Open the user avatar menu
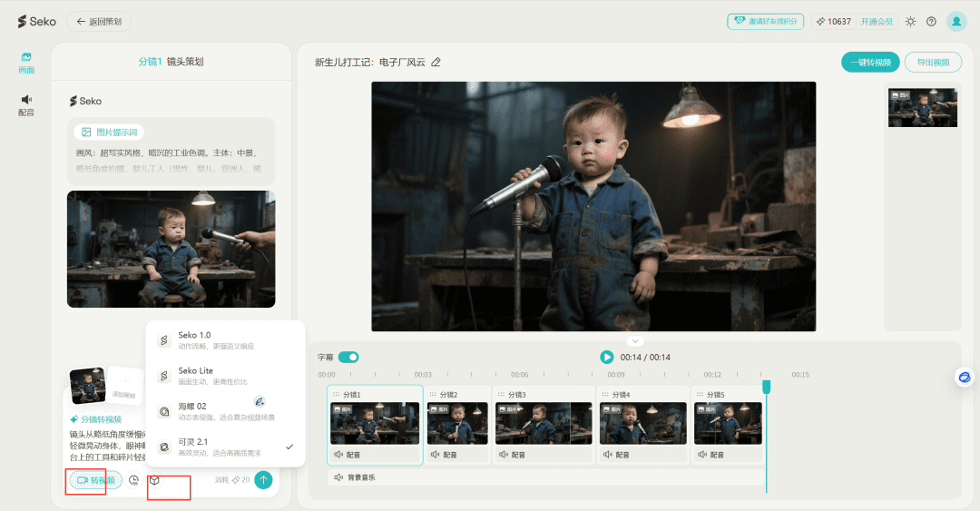The width and height of the screenshot is (980, 511). tap(956, 21)
